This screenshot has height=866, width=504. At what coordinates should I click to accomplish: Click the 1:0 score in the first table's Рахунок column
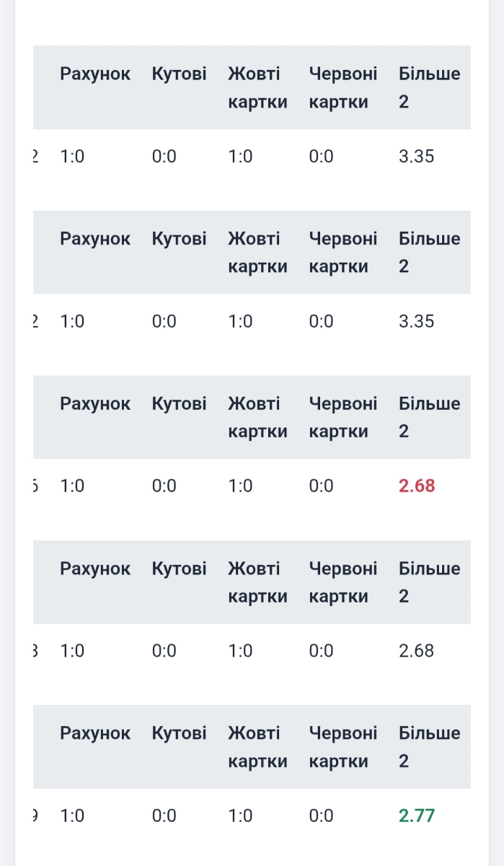pyautogui.click(x=72, y=156)
